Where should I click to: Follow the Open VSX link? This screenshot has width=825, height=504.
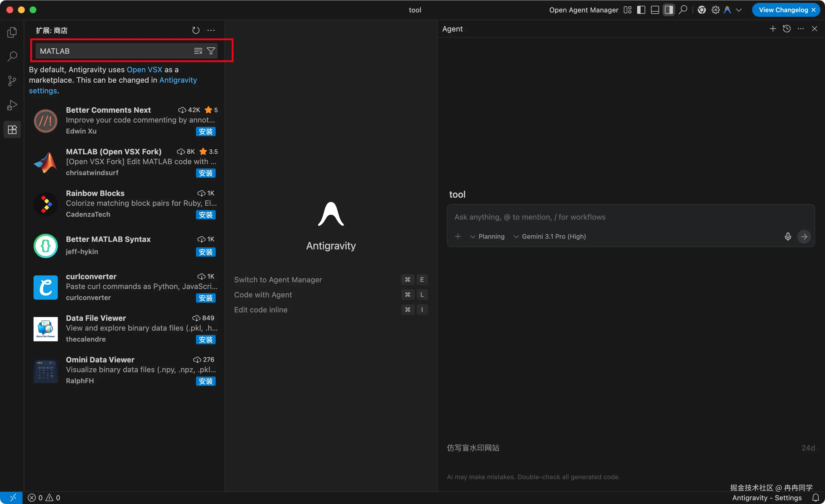click(144, 70)
